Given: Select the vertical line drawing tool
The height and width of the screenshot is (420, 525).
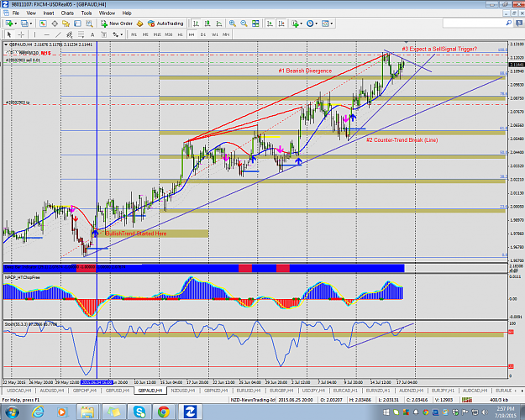Looking at the screenshot, I should (x=34, y=34).
